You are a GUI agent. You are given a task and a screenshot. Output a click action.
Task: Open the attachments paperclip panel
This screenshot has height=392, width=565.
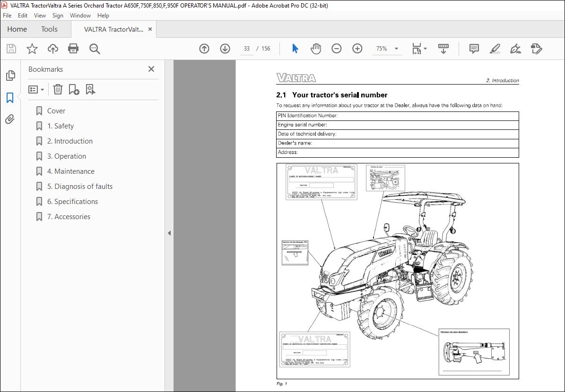coord(10,119)
